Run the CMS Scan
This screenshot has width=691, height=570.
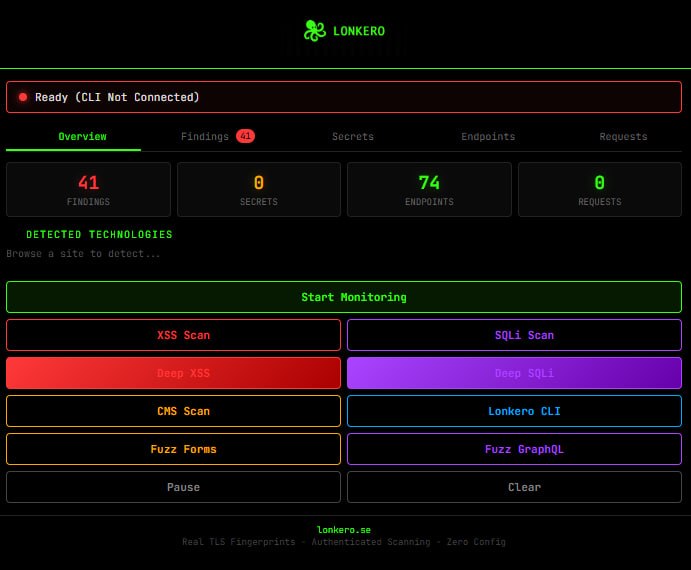174,411
